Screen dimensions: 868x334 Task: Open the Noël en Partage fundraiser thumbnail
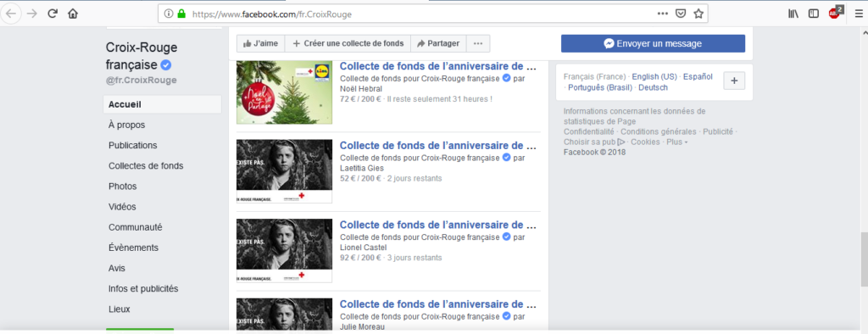[284, 92]
